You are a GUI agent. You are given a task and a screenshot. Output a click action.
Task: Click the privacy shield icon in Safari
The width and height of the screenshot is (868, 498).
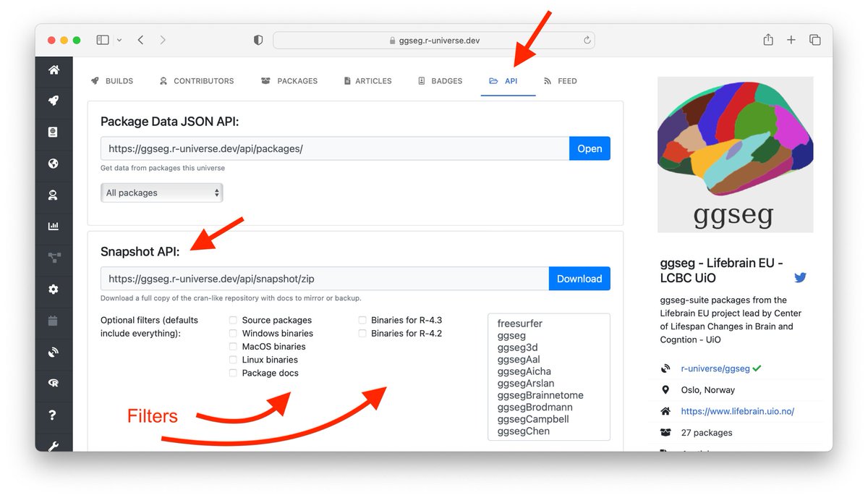pos(258,40)
